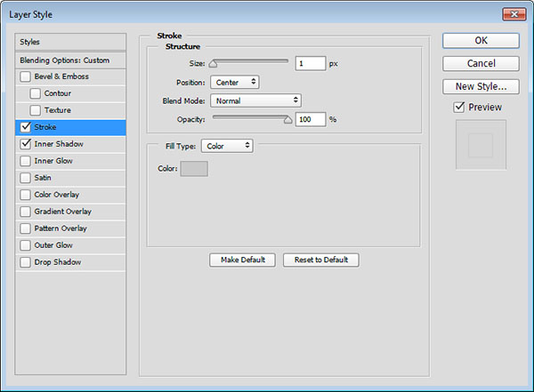Open the Blend Mode dropdown
This screenshot has width=534, height=392.
tap(255, 100)
